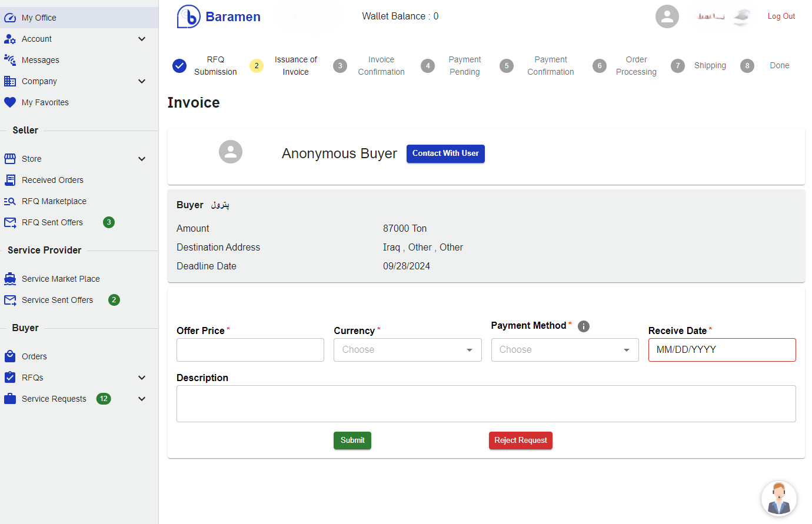Expand the RFQs menu chevron

coord(142,378)
